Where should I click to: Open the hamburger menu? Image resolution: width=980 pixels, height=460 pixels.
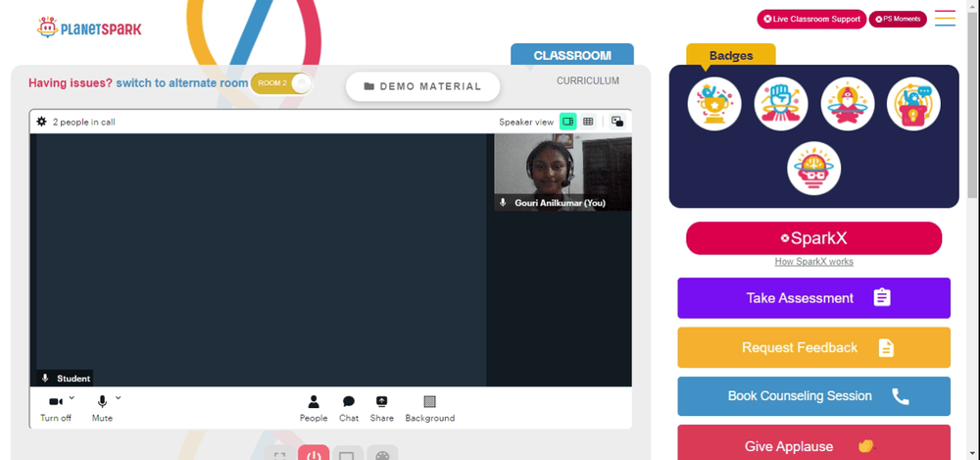tap(945, 19)
